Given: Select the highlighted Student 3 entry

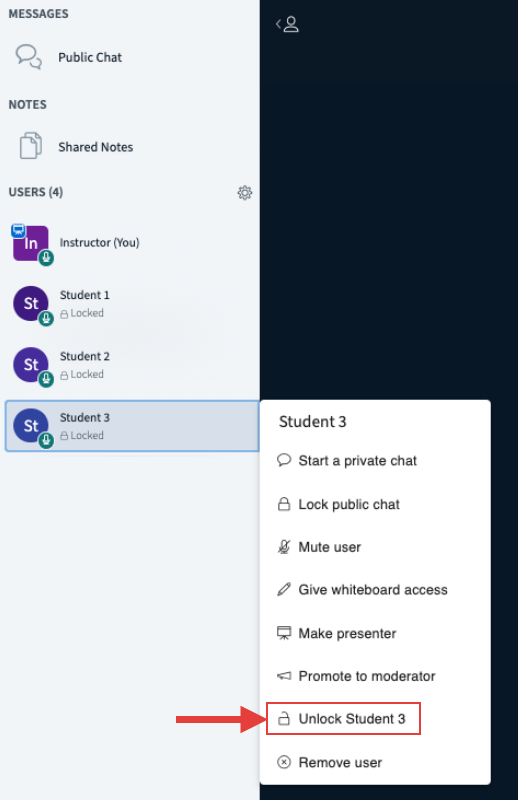Looking at the screenshot, I should (x=132, y=426).
